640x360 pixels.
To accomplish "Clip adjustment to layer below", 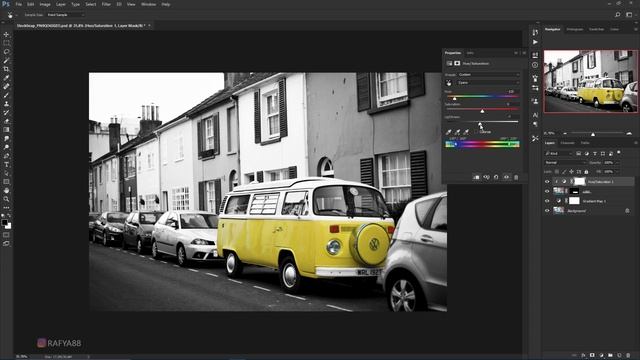I will pos(476,177).
